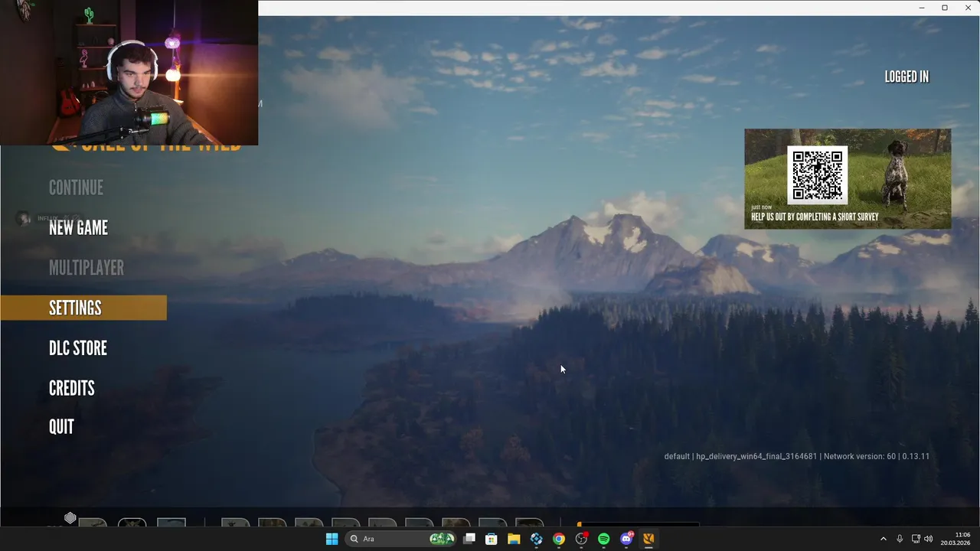
Task: Open Google Chrome from taskbar
Action: click(x=559, y=539)
